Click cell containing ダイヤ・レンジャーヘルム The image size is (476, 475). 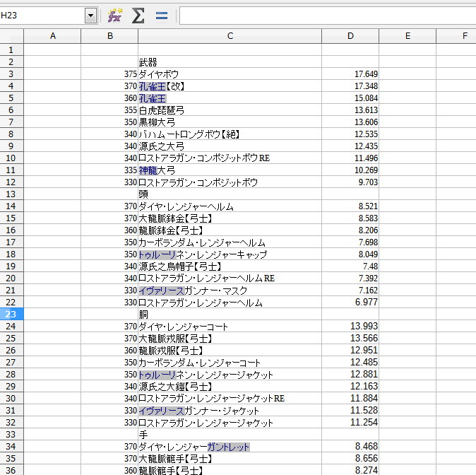point(230,206)
